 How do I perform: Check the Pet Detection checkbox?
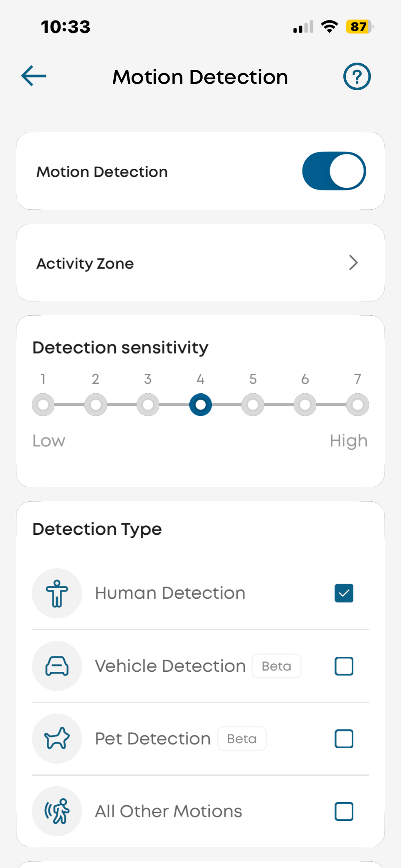pos(344,739)
